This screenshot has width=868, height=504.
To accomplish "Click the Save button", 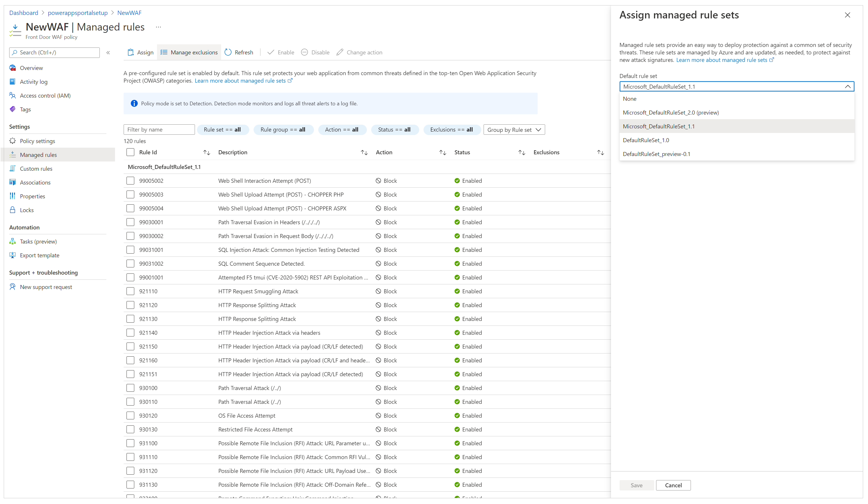I will click(x=636, y=485).
